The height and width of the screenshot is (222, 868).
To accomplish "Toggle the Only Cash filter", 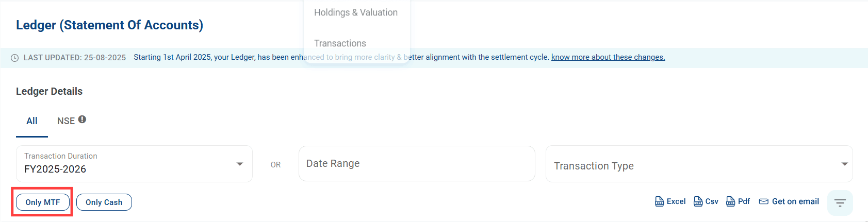I will click(x=104, y=202).
